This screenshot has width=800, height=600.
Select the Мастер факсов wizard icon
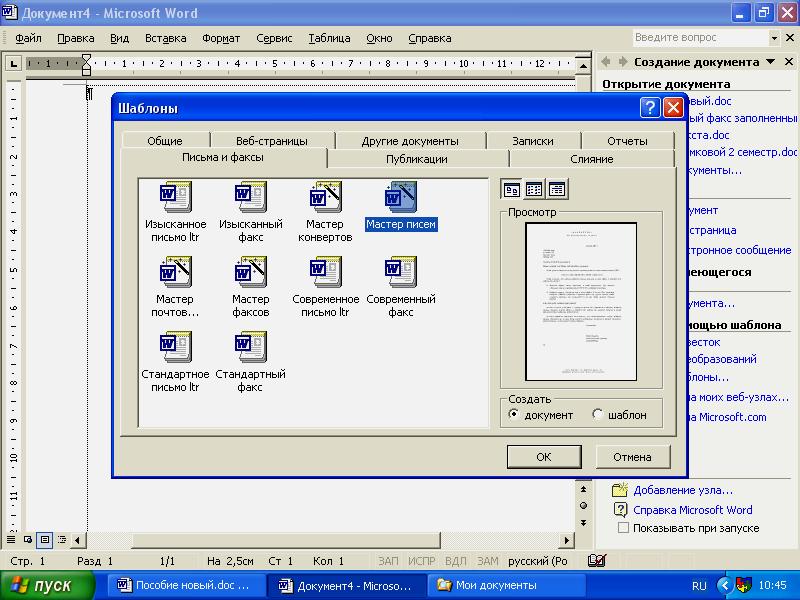(x=251, y=272)
